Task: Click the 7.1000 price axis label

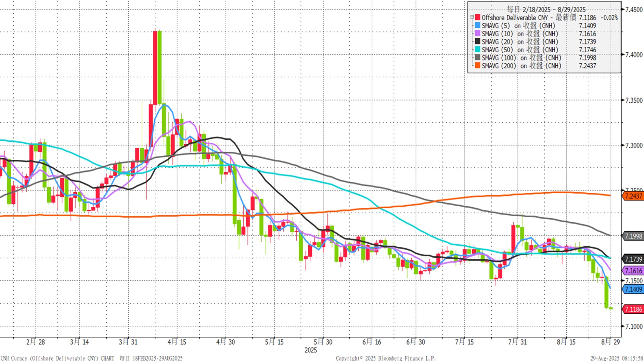Action: (x=634, y=326)
